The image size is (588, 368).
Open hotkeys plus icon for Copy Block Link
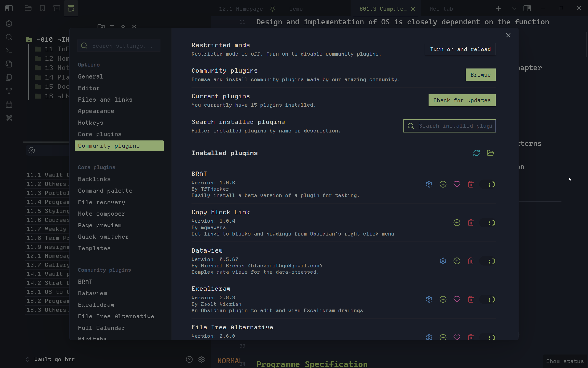[x=457, y=223]
